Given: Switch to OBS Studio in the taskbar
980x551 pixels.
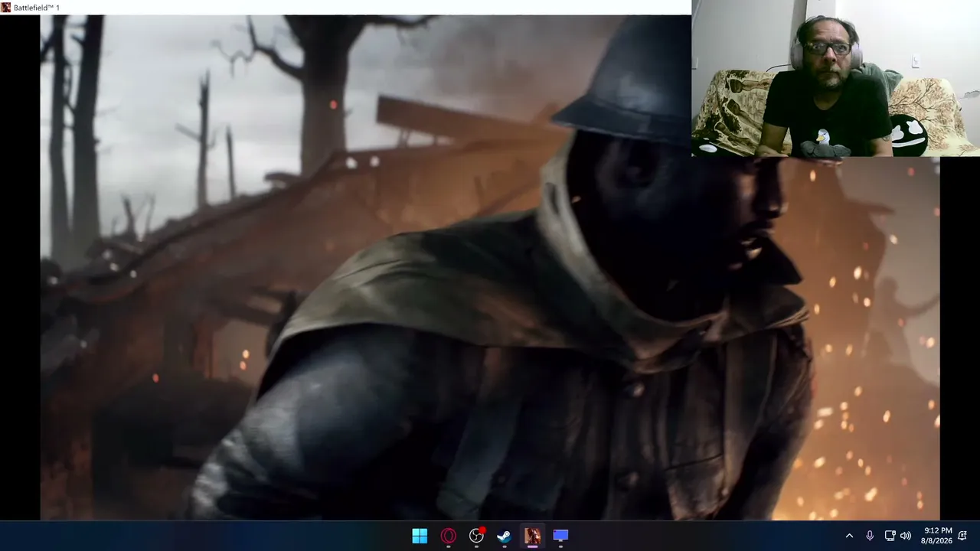Looking at the screenshot, I should coord(476,536).
